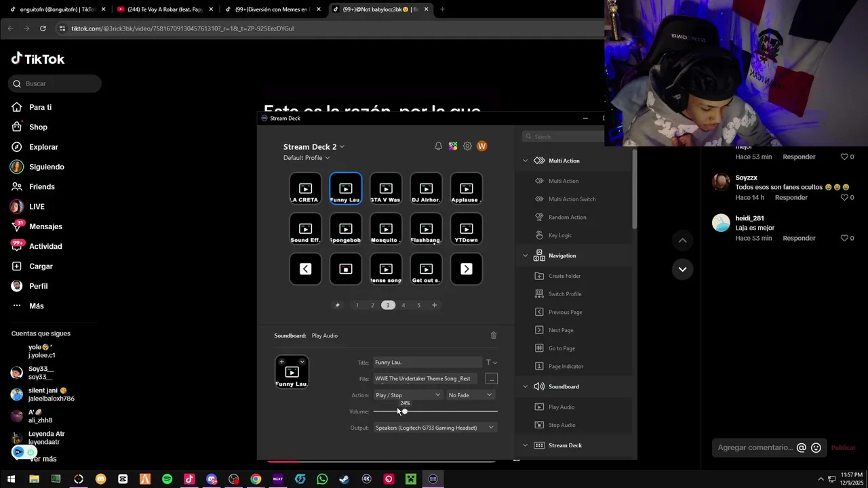This screenshot has height=488, width=868.
Task: Add a new page with plus
Action: click(x=435, y=305)
